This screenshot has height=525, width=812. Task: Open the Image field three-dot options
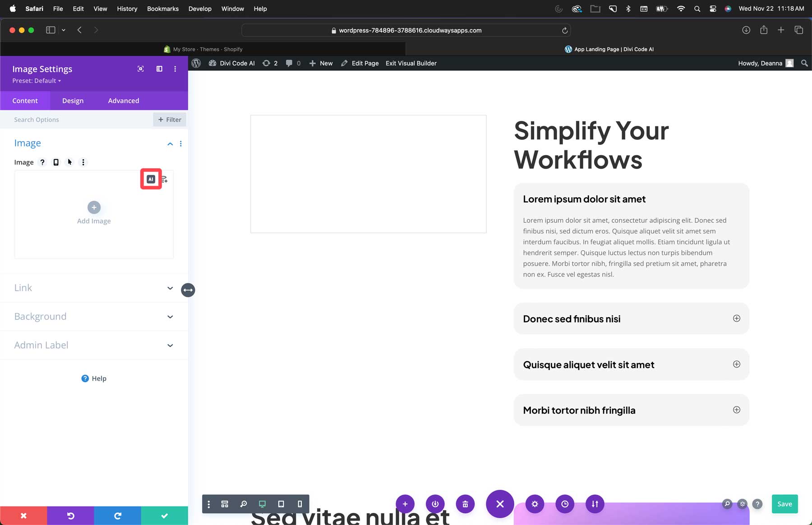coord(83,162)
